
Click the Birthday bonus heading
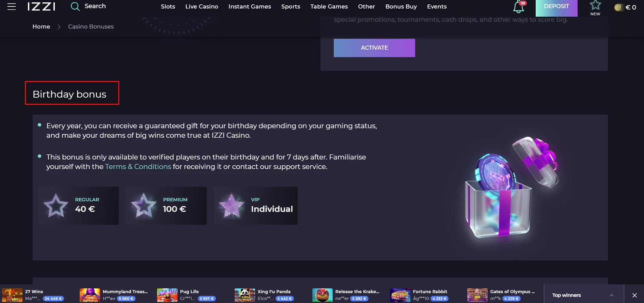coord(69,94)
